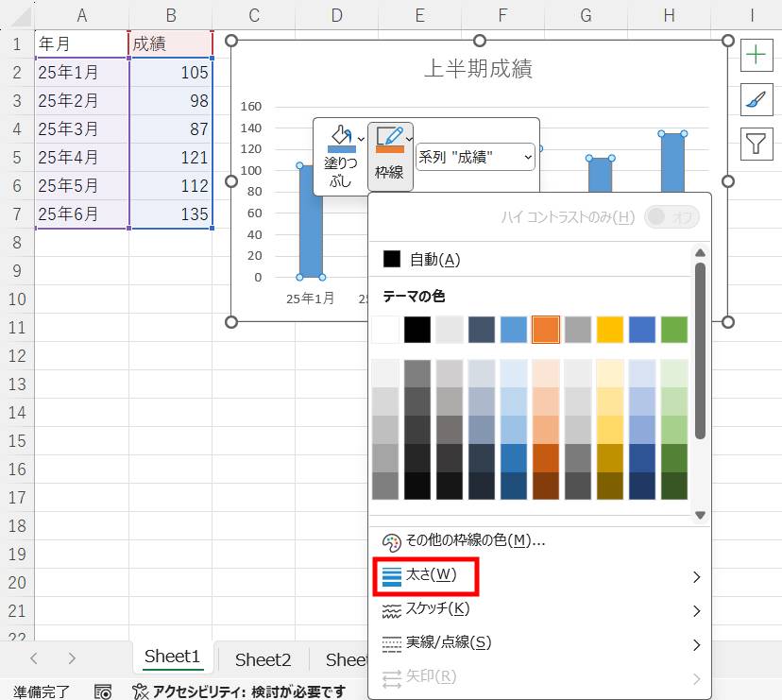This screenshot has height=700, width=782.
Task: Open the 系列 "成績" element selector
Action: coord(475,157)
